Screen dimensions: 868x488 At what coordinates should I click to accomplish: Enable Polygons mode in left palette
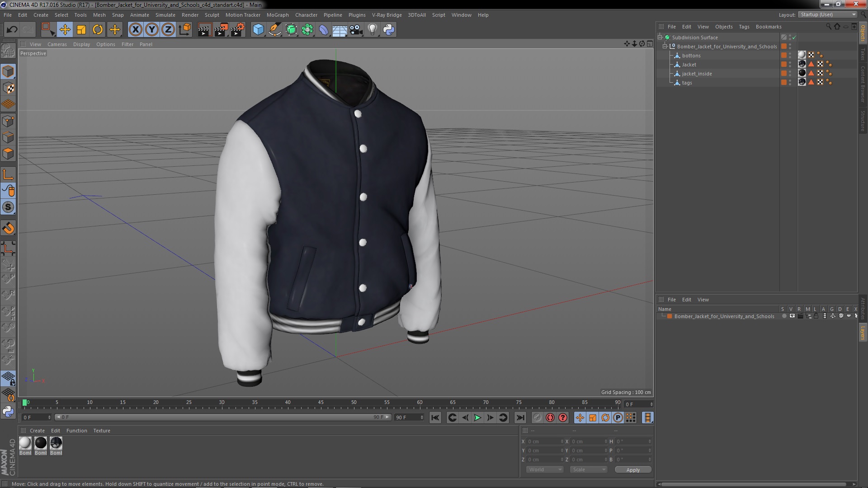click(x=8, y=153)
